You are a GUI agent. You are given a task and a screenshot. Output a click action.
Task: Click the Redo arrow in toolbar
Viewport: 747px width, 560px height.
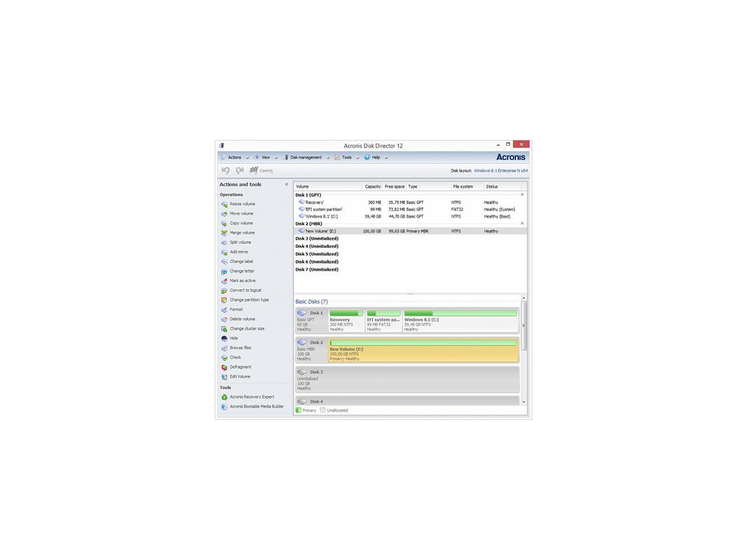[239, 170]
